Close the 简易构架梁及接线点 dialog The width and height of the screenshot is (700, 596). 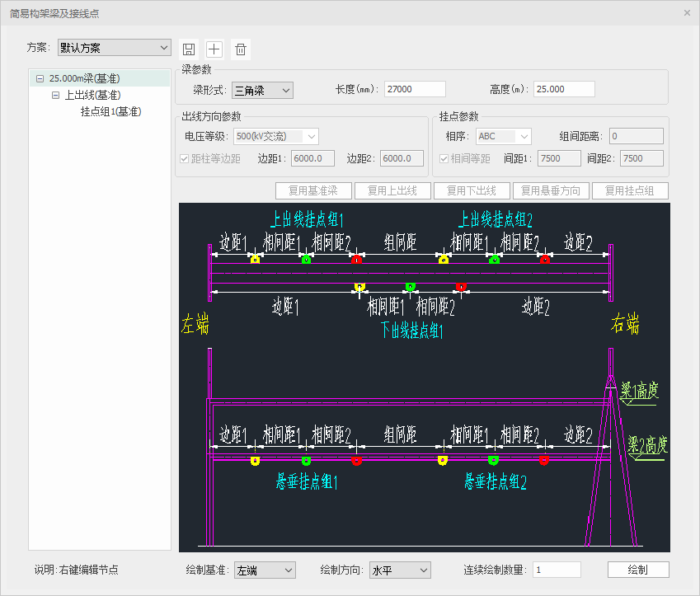click(687, 12)
